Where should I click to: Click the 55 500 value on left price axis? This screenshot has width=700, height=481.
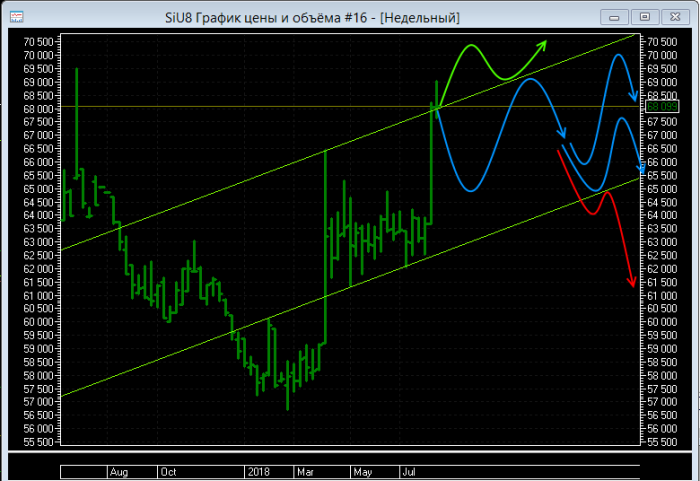pyautogui.click(x=38, y=442)
